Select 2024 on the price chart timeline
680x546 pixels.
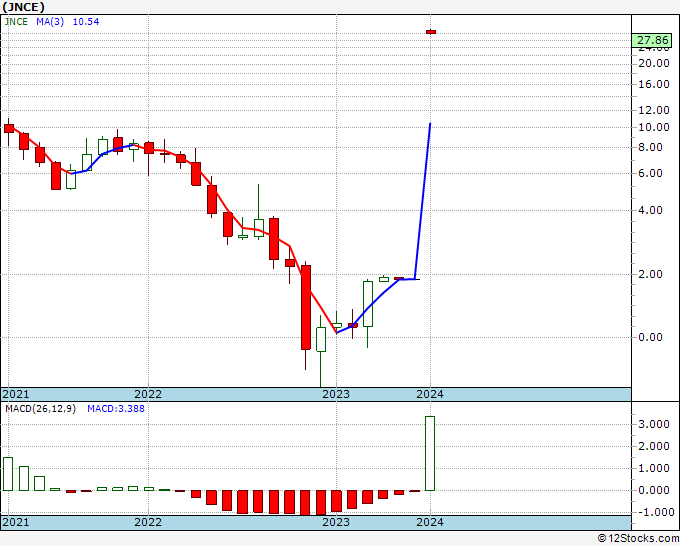(430, 394)
